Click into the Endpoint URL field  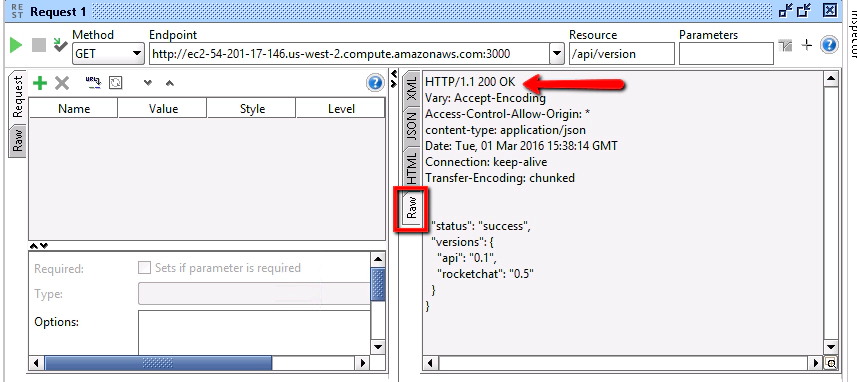[349, 54]
